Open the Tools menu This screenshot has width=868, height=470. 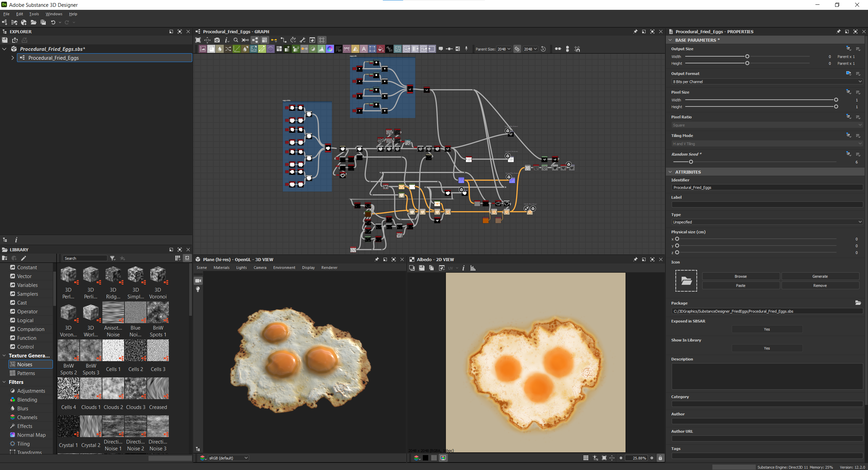coord(34,14)
